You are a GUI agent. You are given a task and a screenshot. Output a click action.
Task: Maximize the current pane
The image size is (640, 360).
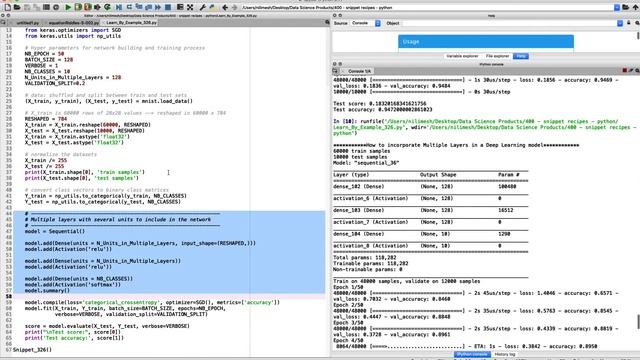pos(180,7)
